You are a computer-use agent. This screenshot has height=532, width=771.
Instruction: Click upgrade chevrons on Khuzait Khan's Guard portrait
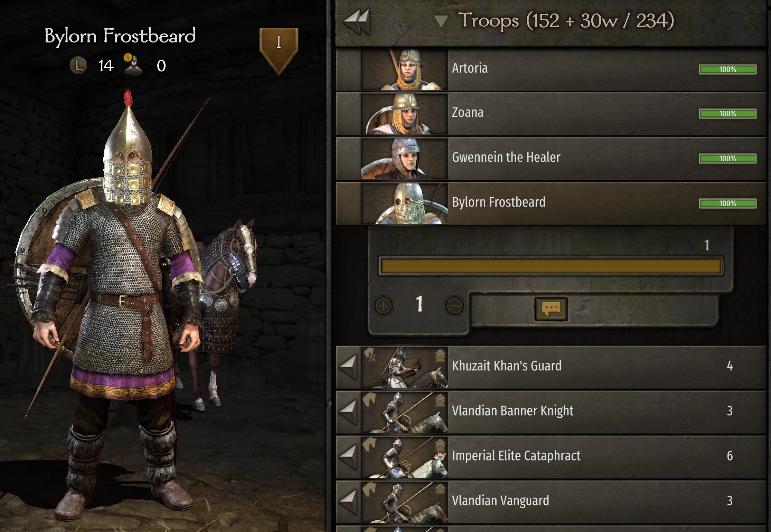[440, 355]
